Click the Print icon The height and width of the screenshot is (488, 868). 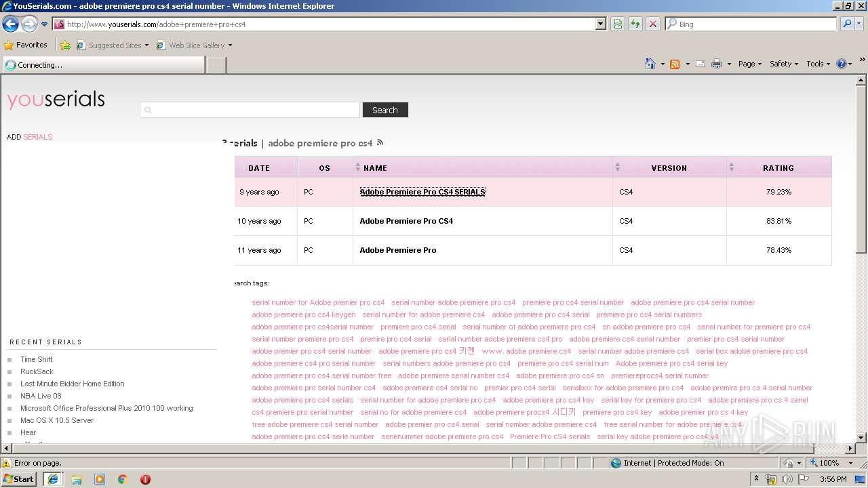[x=716, y=64]
